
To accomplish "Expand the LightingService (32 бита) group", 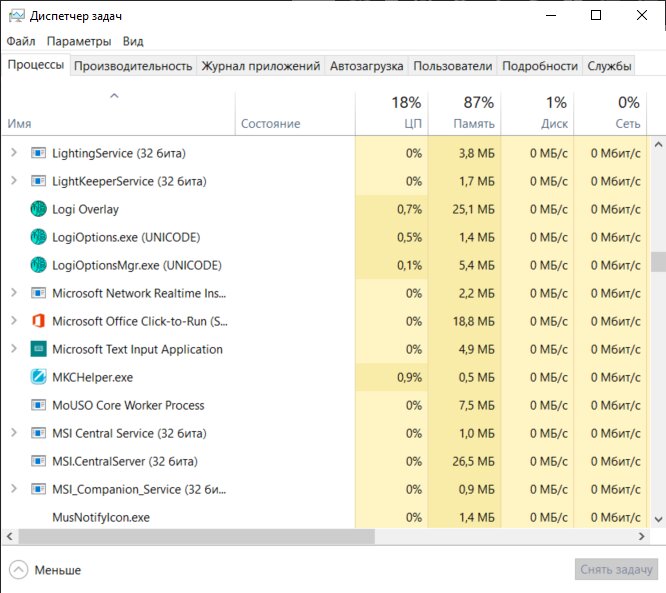I will pos(14,152).
